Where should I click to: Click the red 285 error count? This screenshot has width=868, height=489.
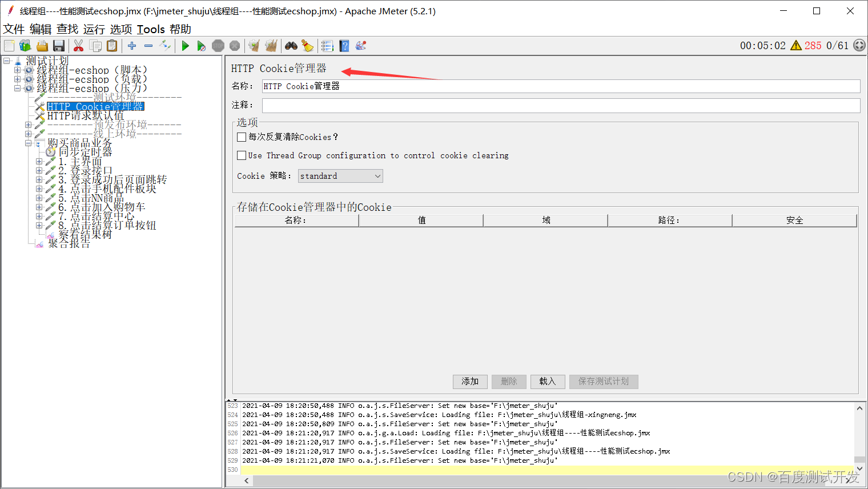(x=813, y=46)
